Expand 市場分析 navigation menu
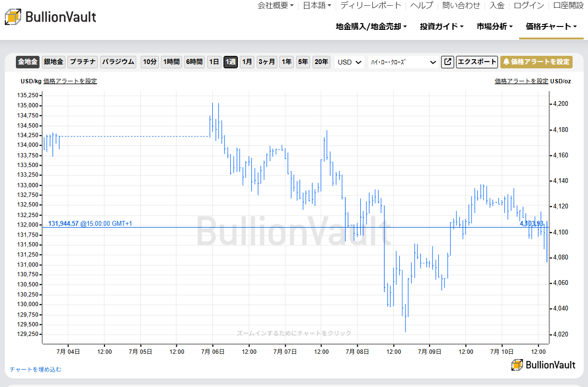Image resolution: width=588 pixels, height=387 pixels. click(495, 26)
